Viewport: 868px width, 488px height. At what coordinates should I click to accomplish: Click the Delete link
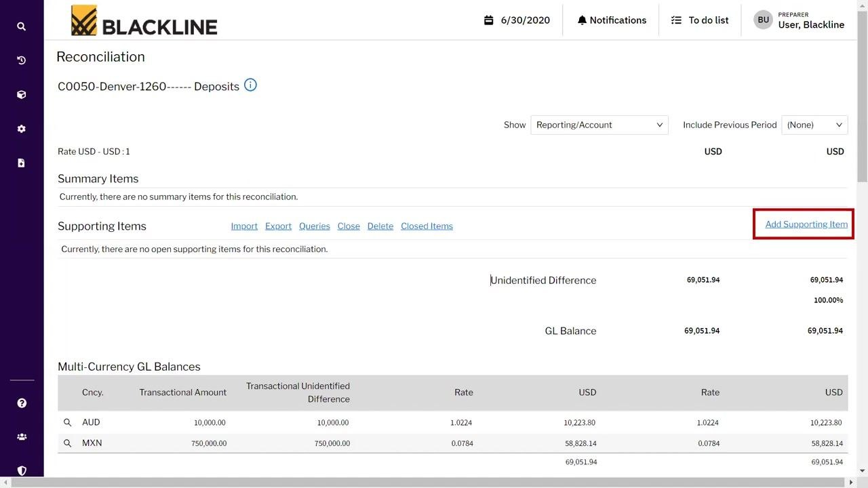[x=380, y=226]
